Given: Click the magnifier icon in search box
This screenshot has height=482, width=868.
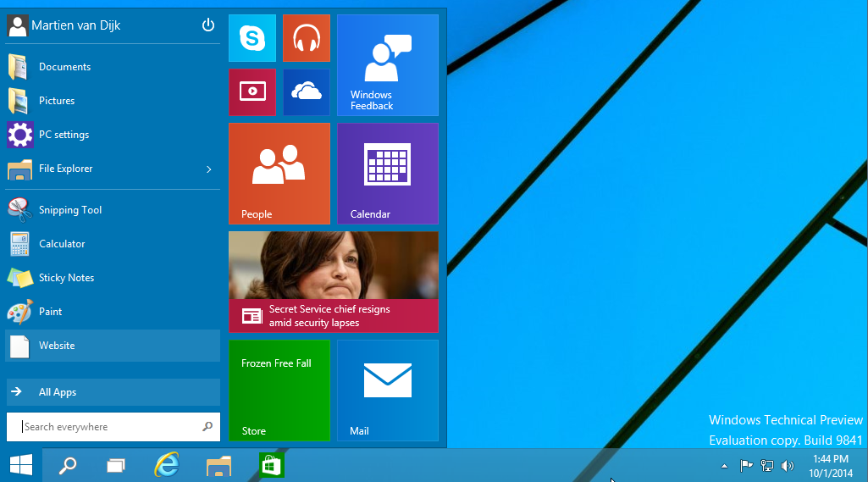Looking at the screenshot, I should point(207,427).
